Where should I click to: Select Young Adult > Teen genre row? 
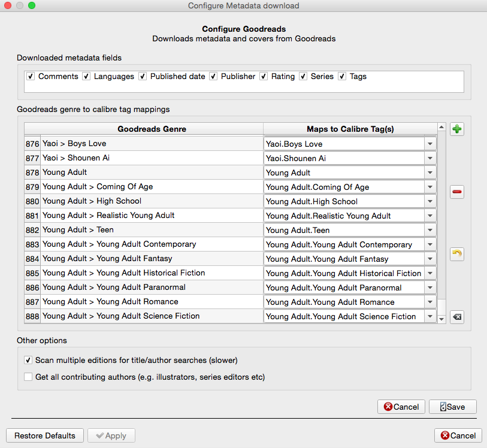[x=152, y=230]
